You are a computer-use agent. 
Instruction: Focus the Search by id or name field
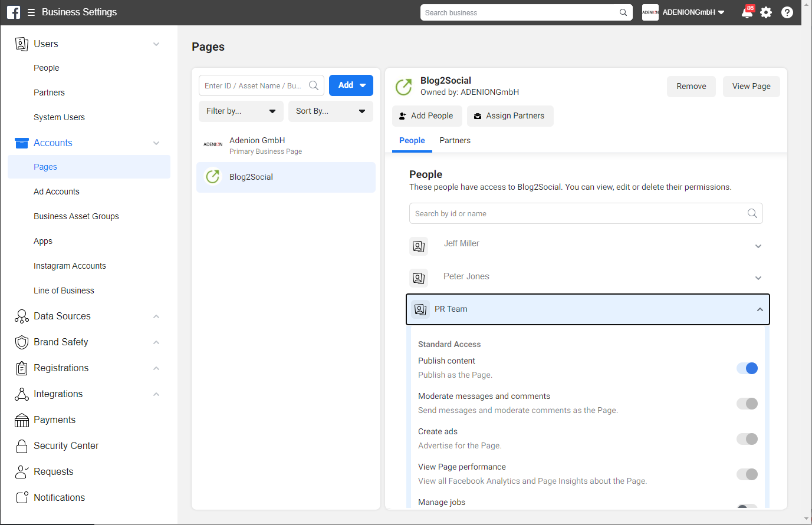(x=586, y=213)
